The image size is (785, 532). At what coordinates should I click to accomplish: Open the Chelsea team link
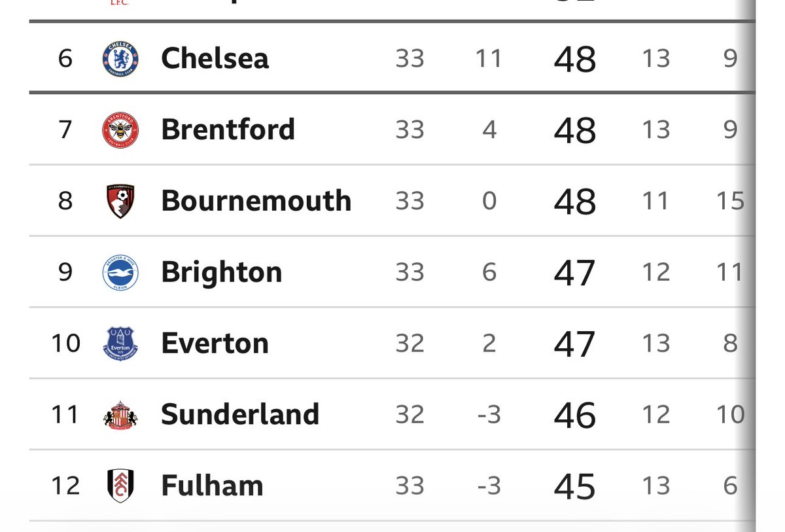215,58
